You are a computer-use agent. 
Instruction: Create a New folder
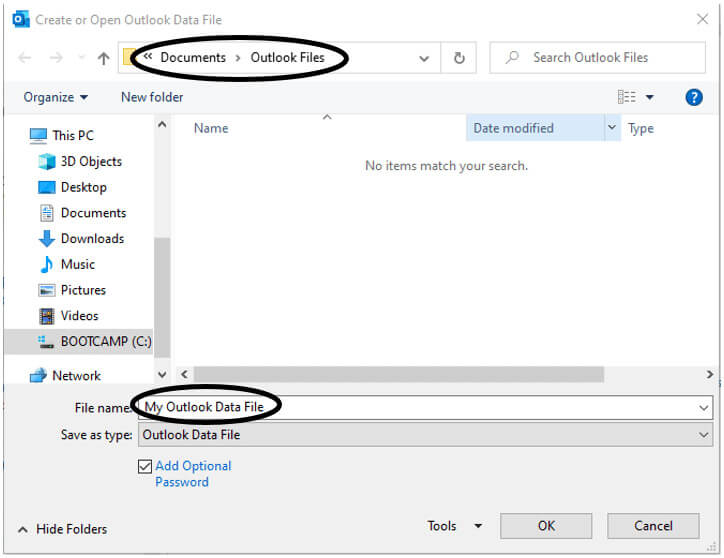(152, 97)
